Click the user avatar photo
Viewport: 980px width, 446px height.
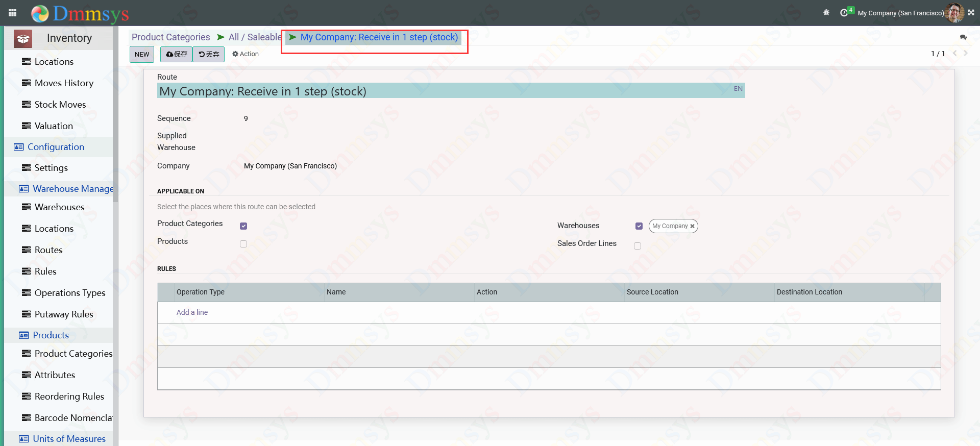tap(954, 13)
